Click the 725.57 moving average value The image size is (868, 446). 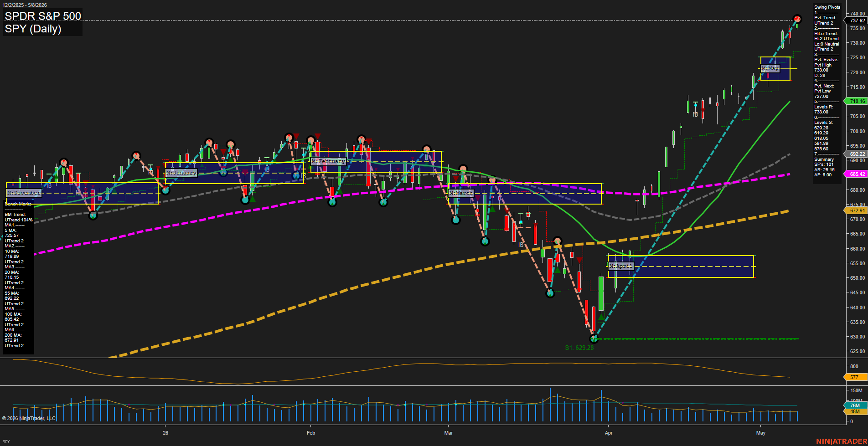(12, 236)
